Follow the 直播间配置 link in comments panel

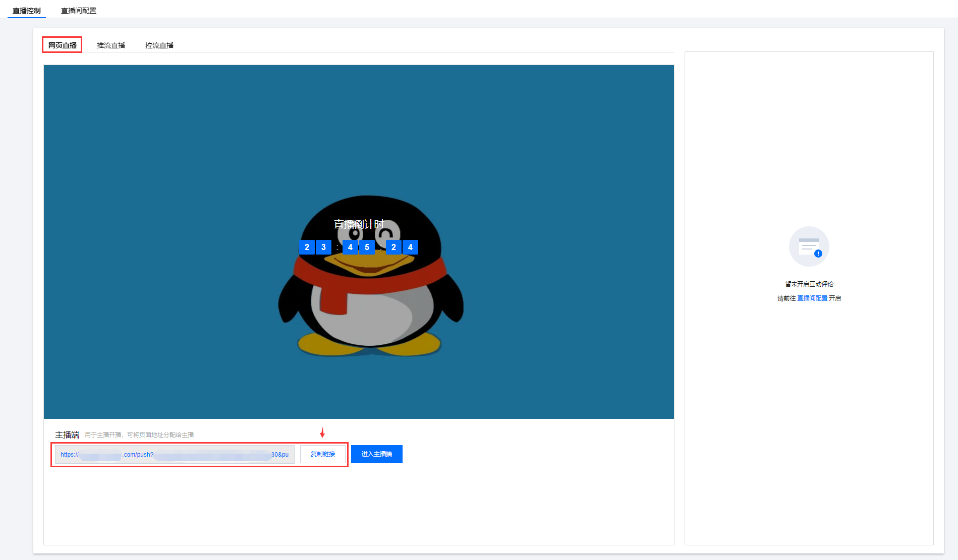click(x=812, y=298)
